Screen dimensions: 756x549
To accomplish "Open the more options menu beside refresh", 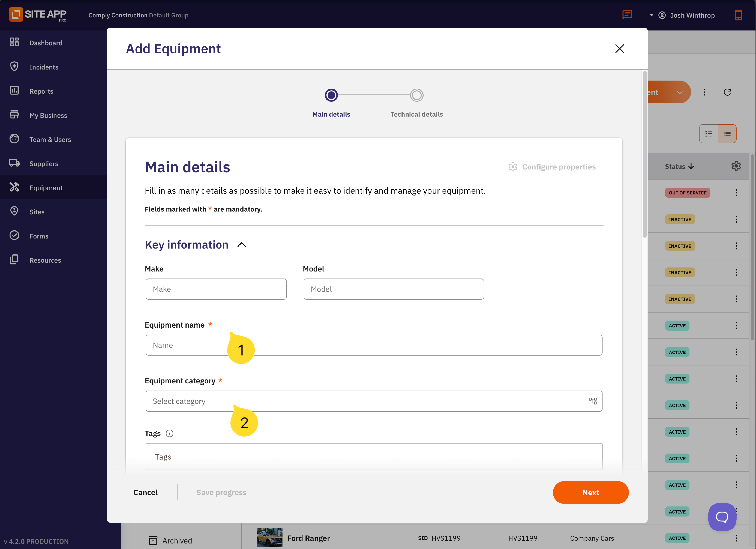I will coord(704,92).
